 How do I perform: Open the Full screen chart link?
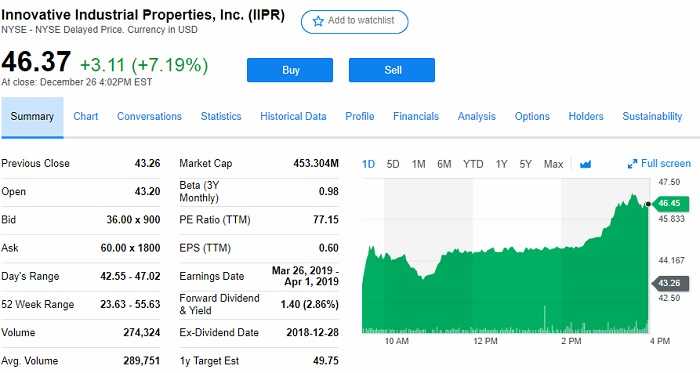659,164
